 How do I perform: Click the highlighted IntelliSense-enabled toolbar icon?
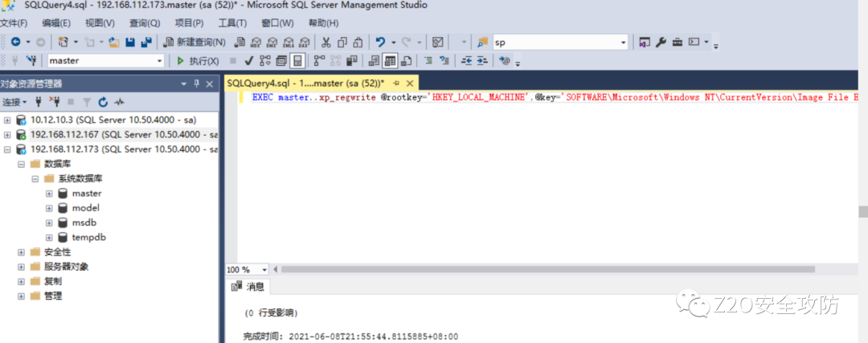point(298,60)
